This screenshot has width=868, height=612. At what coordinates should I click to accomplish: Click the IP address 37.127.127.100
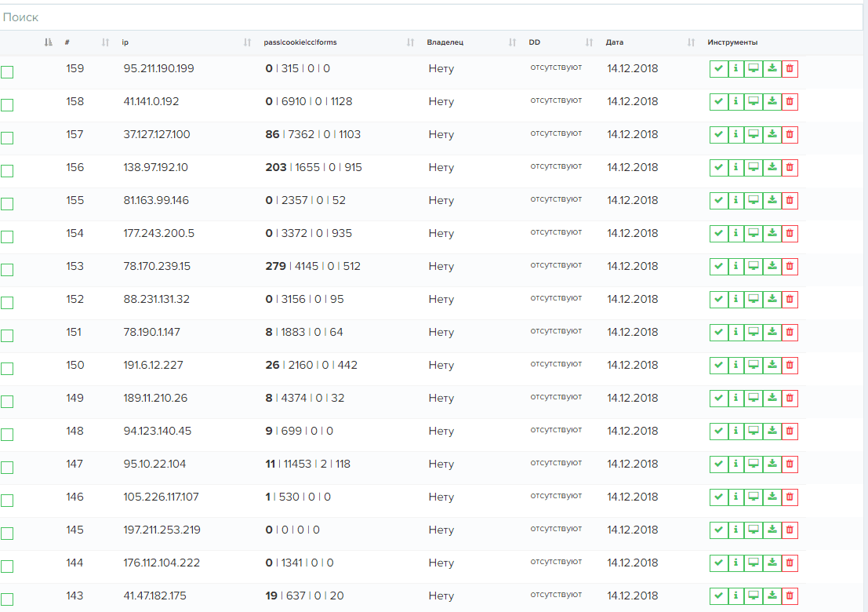click(157, 135)
